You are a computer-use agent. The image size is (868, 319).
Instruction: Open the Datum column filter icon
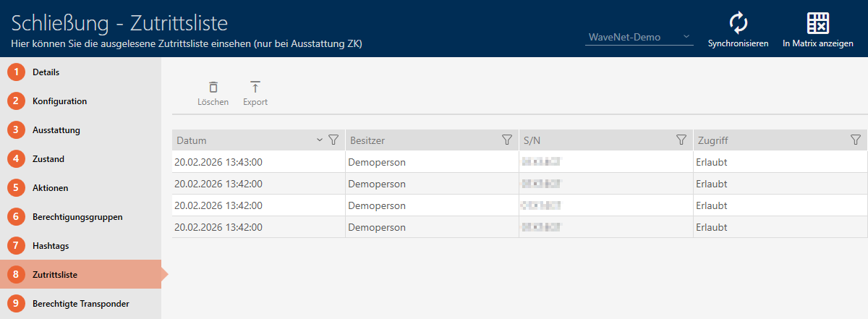coord(333,140)
